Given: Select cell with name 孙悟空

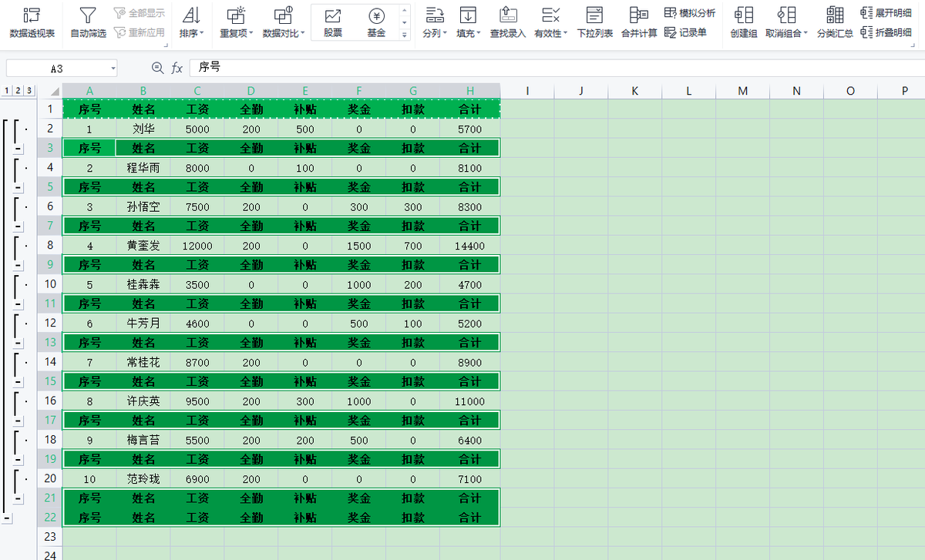Looking at the screenshot, I should pos(143,207).
